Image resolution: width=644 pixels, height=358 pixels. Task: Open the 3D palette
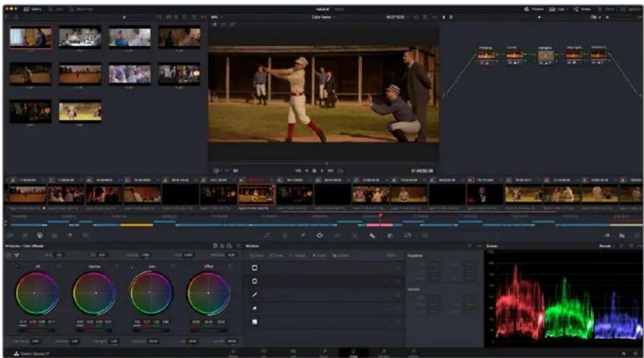tap(425, 236)
